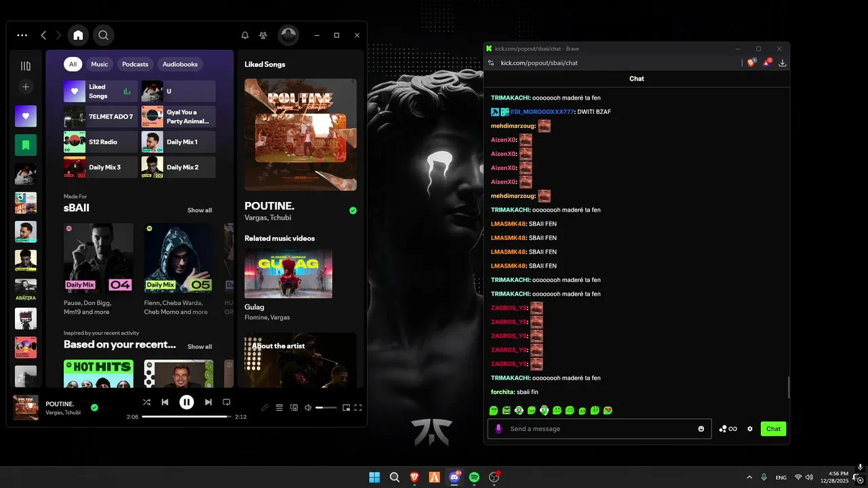The image size is (868, 488).
Task: Mute Spotify with the speaker icon
Action: tap(308, 407)
